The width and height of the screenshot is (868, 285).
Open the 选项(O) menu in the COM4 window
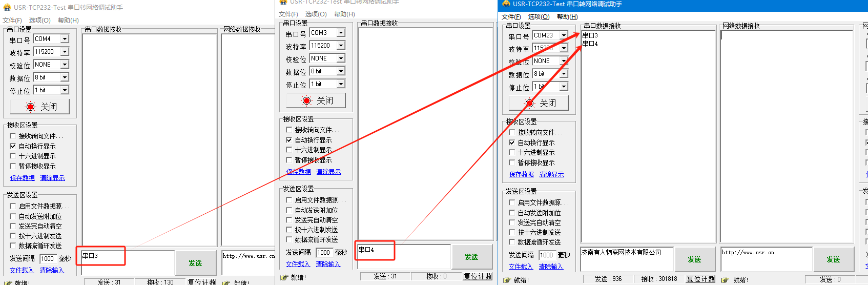click(x=39, y=21)
